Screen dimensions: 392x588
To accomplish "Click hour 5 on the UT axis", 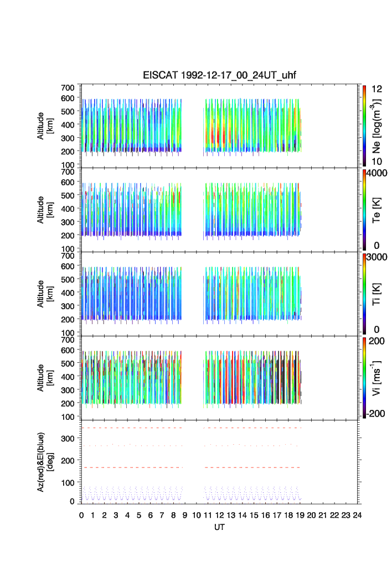I will point(139,515).
